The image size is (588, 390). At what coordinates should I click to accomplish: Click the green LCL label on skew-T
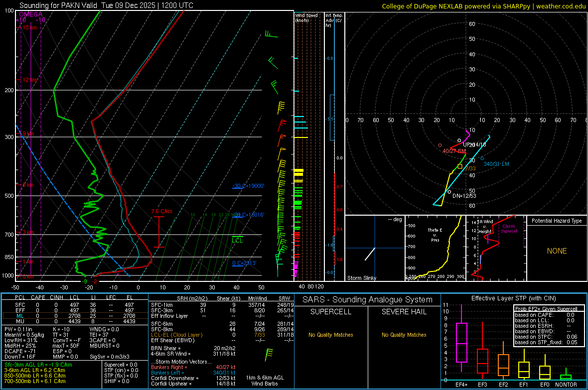click(237, 241)
